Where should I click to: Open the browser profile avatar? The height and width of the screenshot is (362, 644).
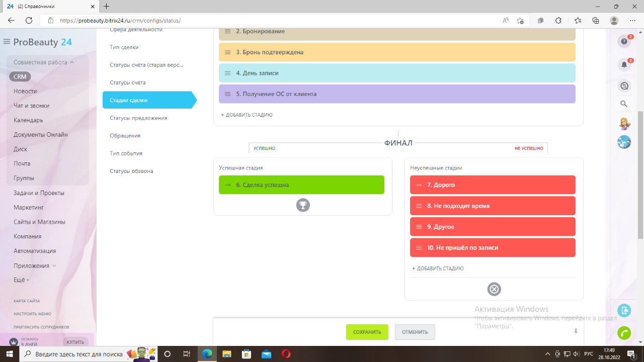pyautogui.click(x=614, y=21)
